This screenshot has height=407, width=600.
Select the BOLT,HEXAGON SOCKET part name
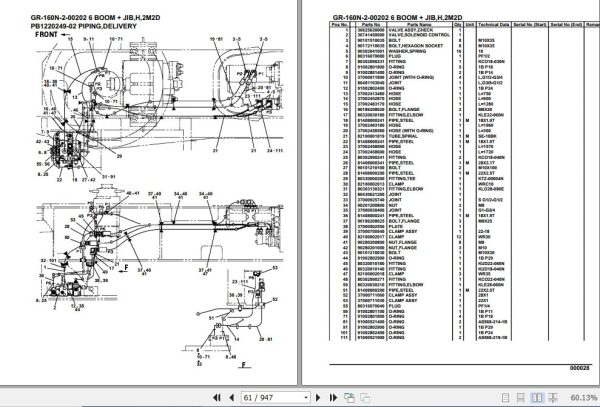coord(416,46)
